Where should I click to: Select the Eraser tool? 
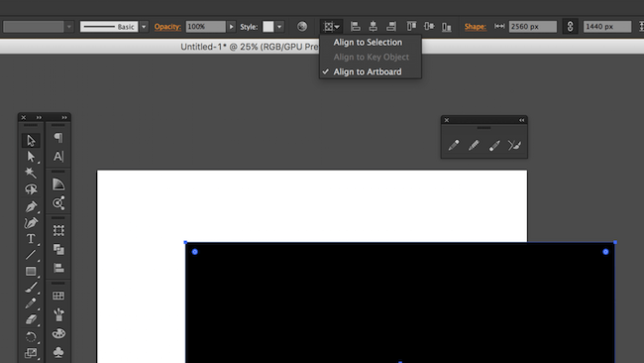[31, 319]
